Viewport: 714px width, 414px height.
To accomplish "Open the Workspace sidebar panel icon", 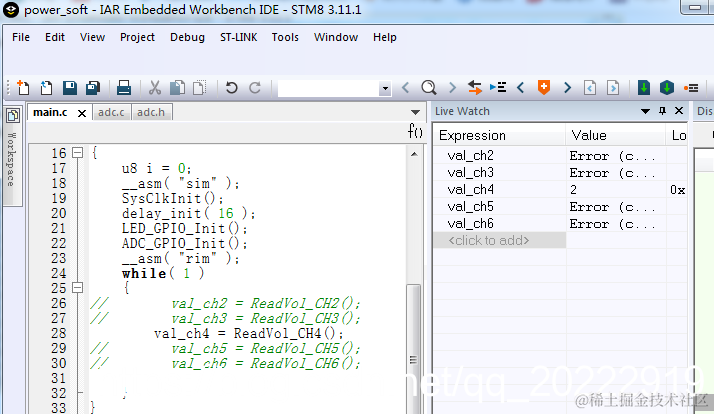I will [13, 116].
